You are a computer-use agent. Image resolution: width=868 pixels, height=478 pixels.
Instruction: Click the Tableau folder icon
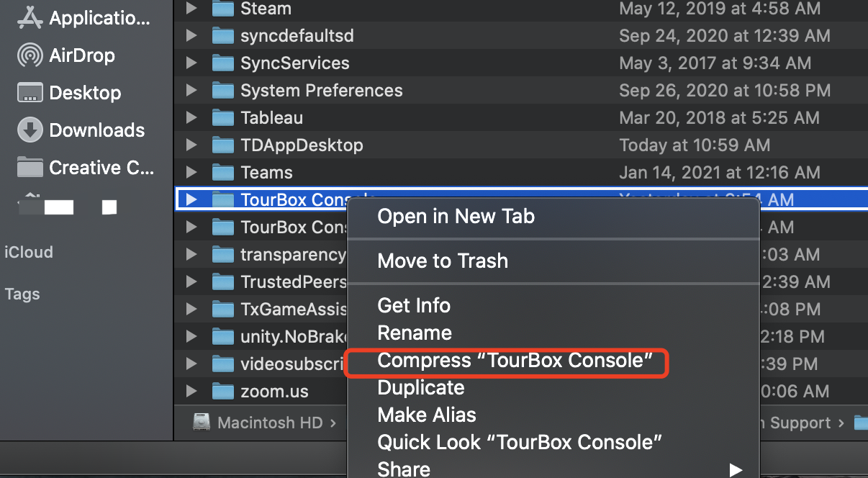click(x=223, y=118)
